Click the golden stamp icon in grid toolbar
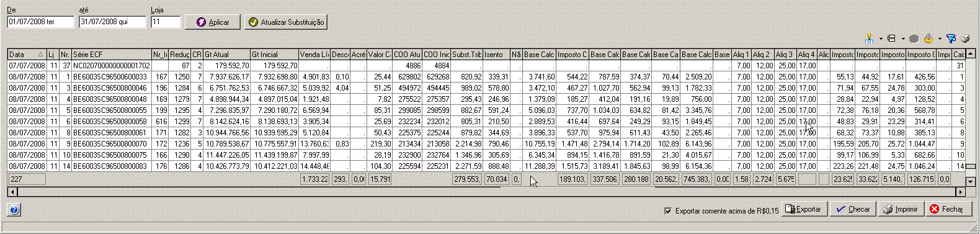Viewport: 980px width, 234px height. (x=929, y=38)
